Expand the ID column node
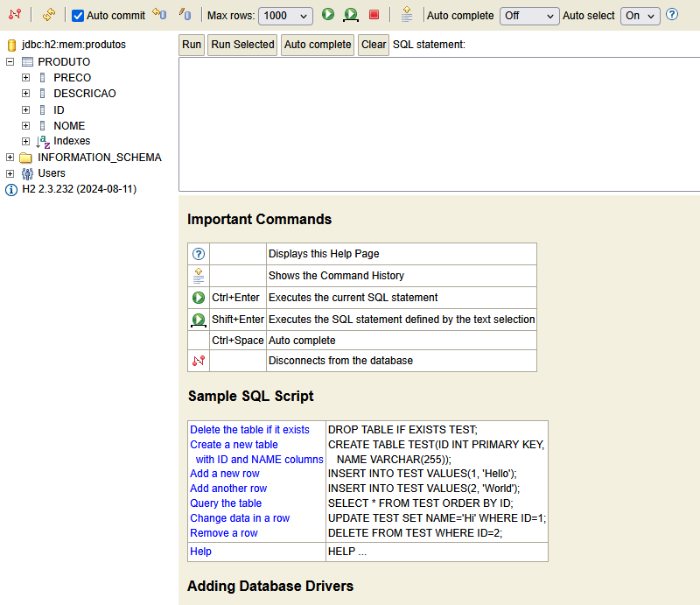This screenshot has height=605, width=700. click(x=26, y=110)
